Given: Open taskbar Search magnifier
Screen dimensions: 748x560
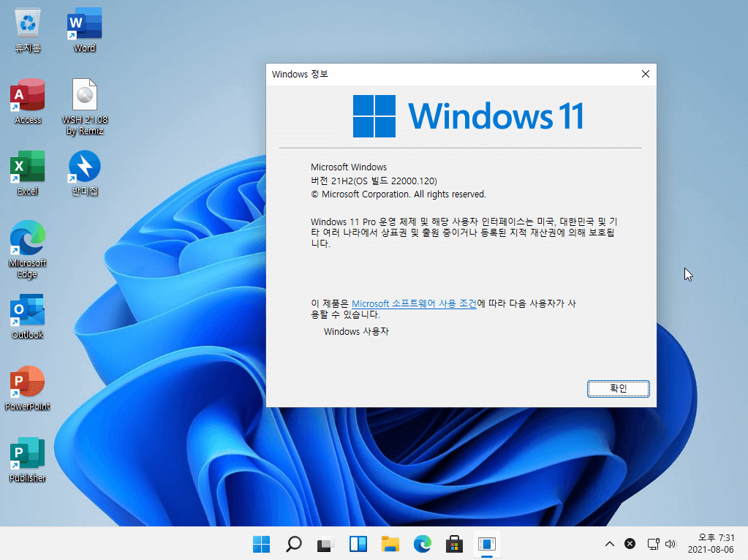Looking at the screenshot, I should [x=293, y=544].
